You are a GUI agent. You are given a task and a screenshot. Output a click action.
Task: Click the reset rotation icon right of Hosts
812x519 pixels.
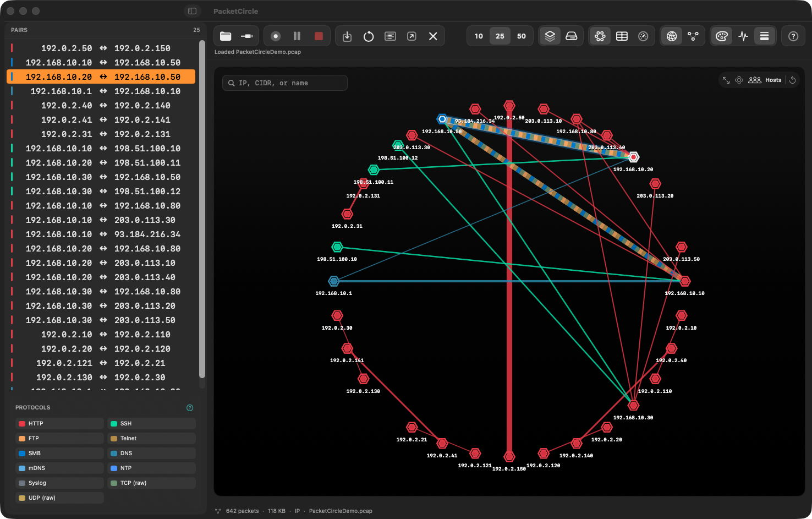click(x=793, y=80)
